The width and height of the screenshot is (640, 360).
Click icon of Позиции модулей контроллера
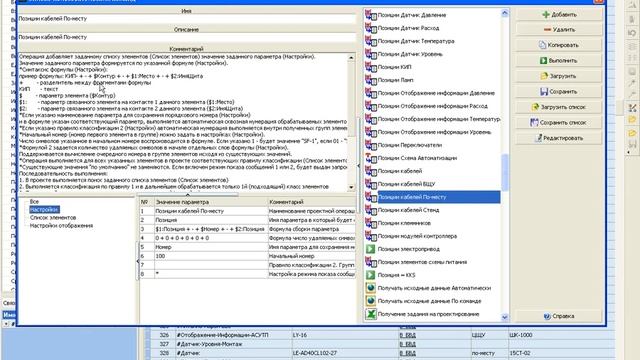(371, 236)
